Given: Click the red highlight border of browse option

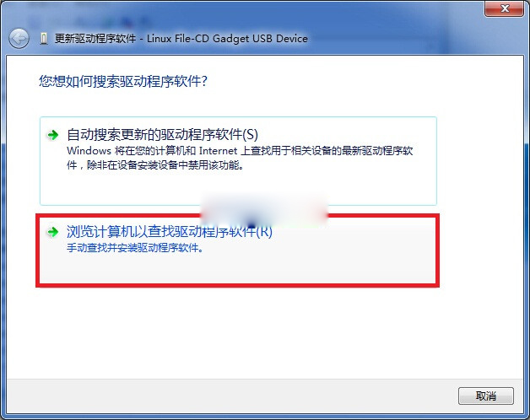Looking at the screenshot, I should coord(238,286).
